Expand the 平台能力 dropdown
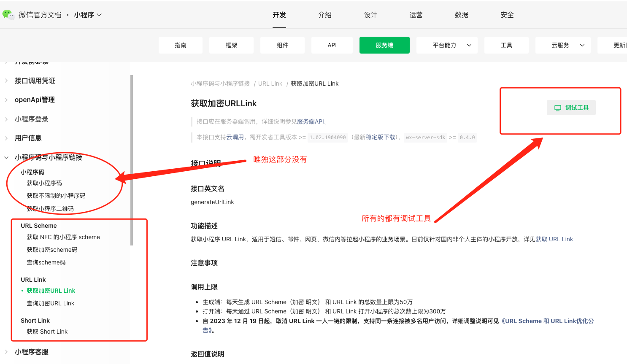 tap(447, 45)
